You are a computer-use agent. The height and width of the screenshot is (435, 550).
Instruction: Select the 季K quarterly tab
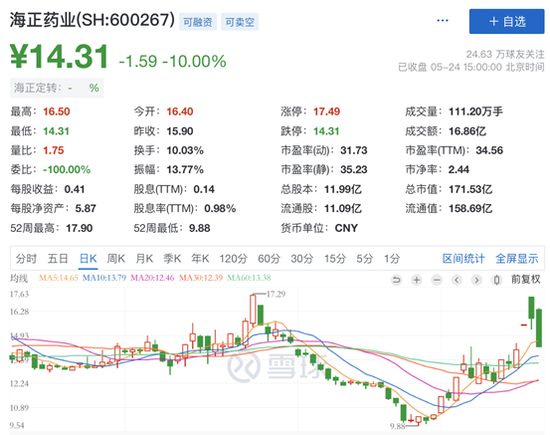172,259
